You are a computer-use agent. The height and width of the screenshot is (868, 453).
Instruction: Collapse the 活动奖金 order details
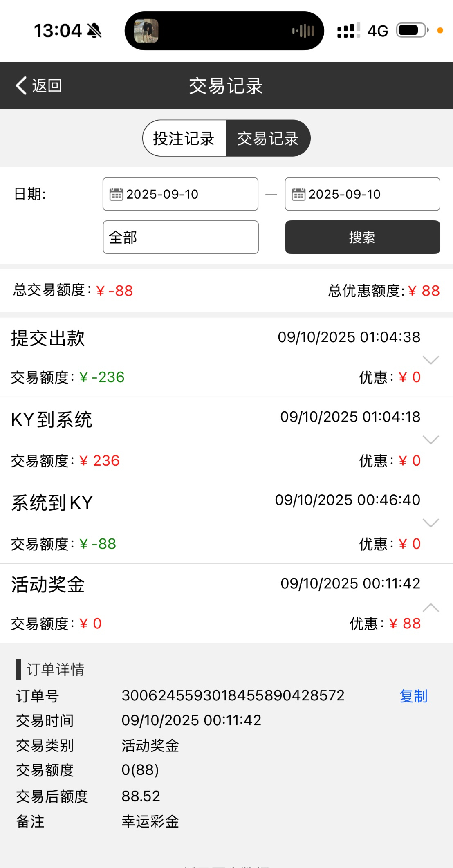point(431,608)
